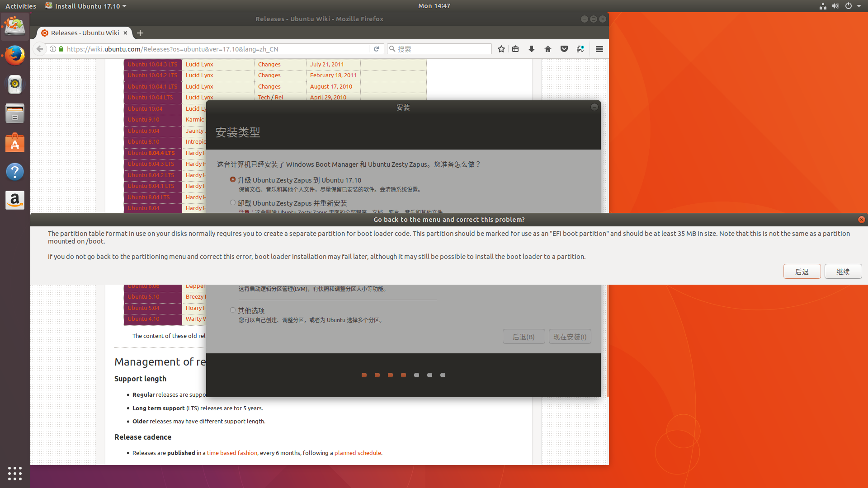Click the 现在安装(I) button
Screen dimensions: 868x488
(x=570, y=337)
